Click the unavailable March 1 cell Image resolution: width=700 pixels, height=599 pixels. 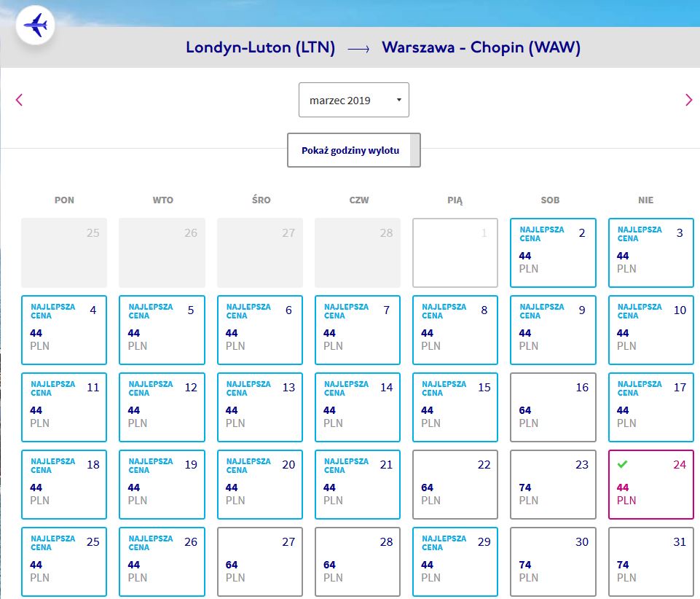pyautogui.click(x=455, y=253)
